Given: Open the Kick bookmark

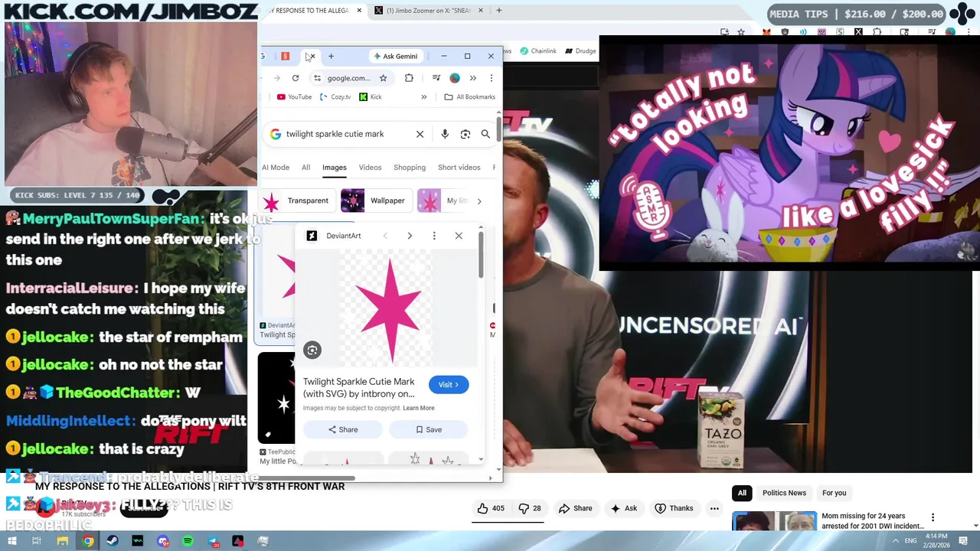Looking at the screenshot, I should 371,97.
